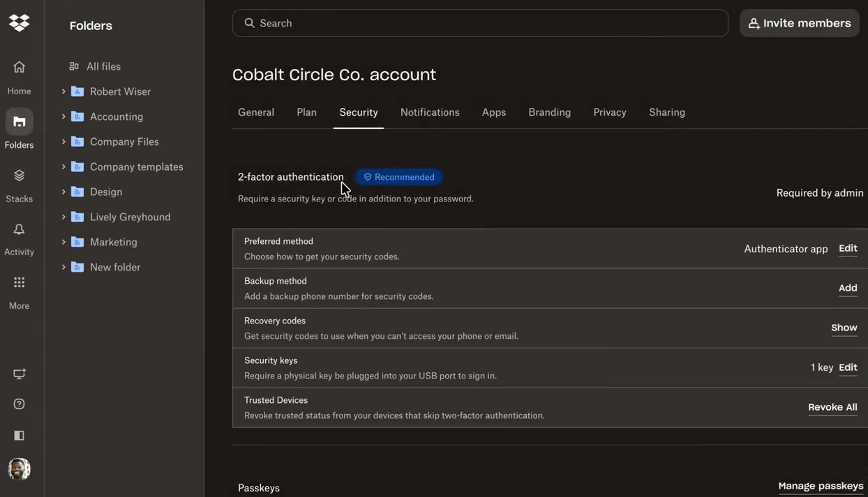The width and height of the screenshot is (868, 497).
Task: Click the New folder folder icon
Action: click(77, 267)
